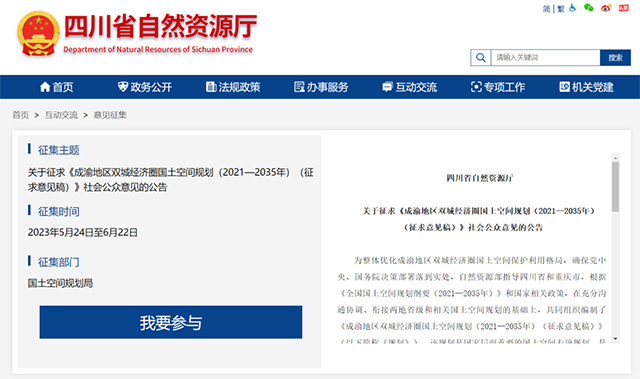The image size is (640, 379).
Task: Click the 征集时间 heading
Action: [x=59, y=211]
